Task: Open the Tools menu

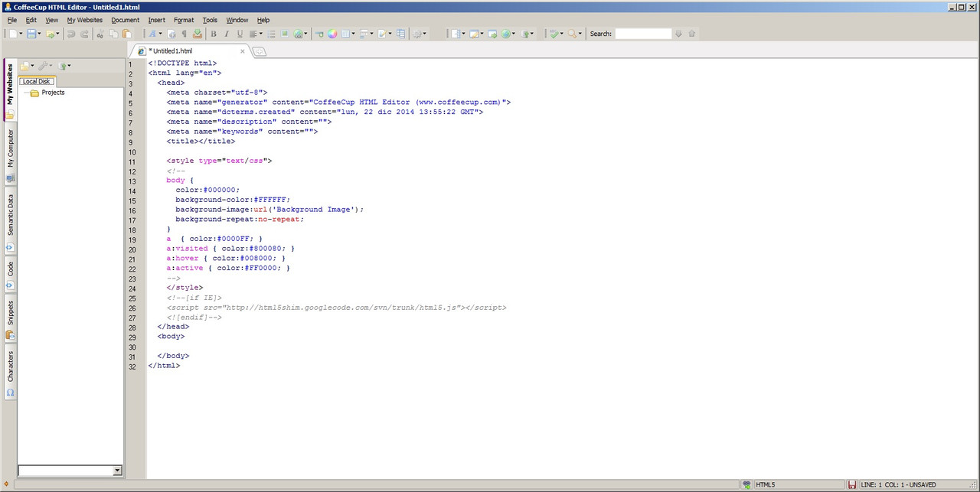Action: point(210,20)
